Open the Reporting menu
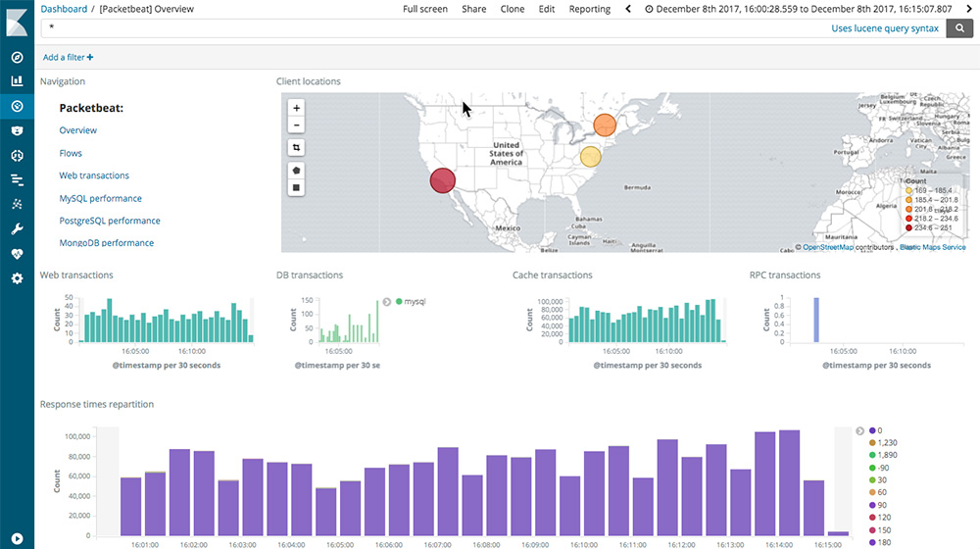The width and height of the screenshot is (980, 549). click(x=589, y=9)
